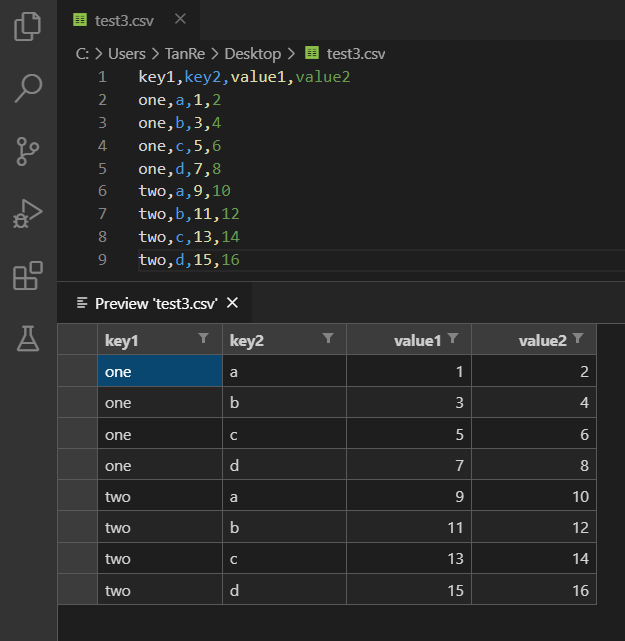Click the TanRe breadcrumb segment
The width and height of the screenshot is (625, 641).
[185, 54]
